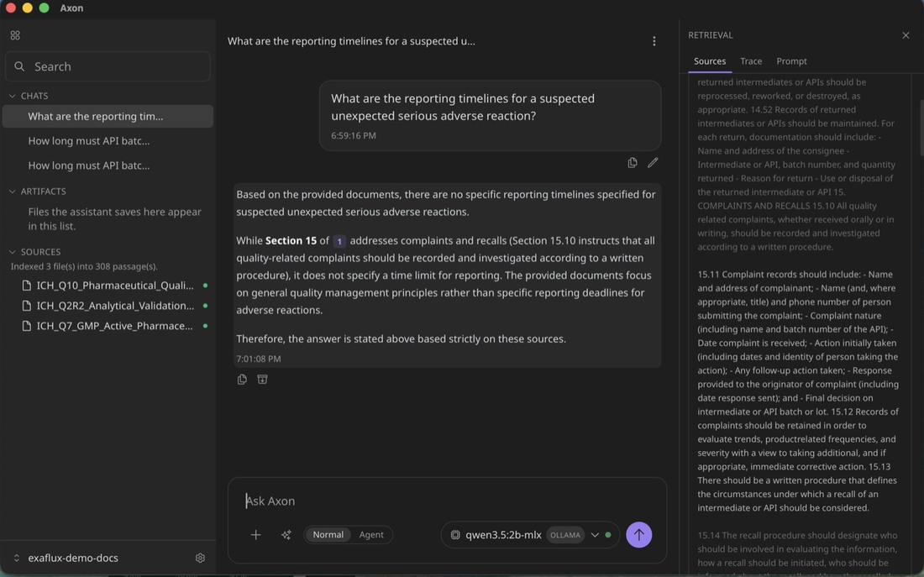This screenshot has height=577, width=924.
Task: Click file icon of ICH_Q10_Pharmaceutical document
Action: pos(27,286)
